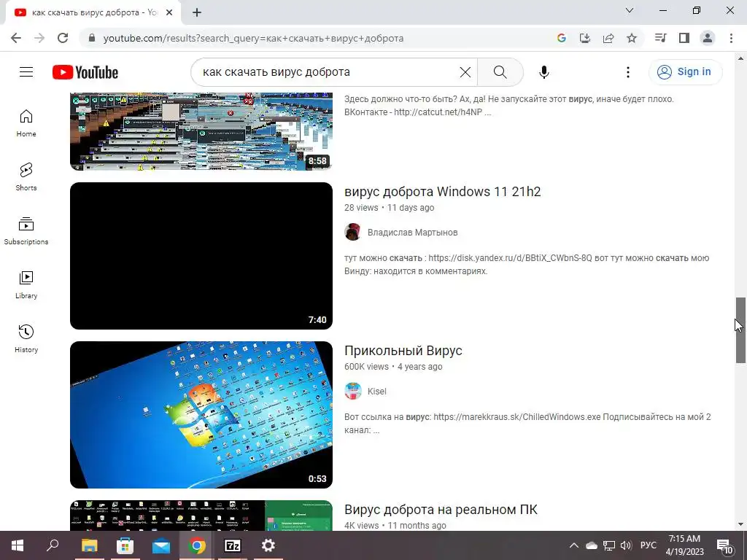Click scrollbar down arrow
The image size is (747, 560).
[x=740, y=525]
